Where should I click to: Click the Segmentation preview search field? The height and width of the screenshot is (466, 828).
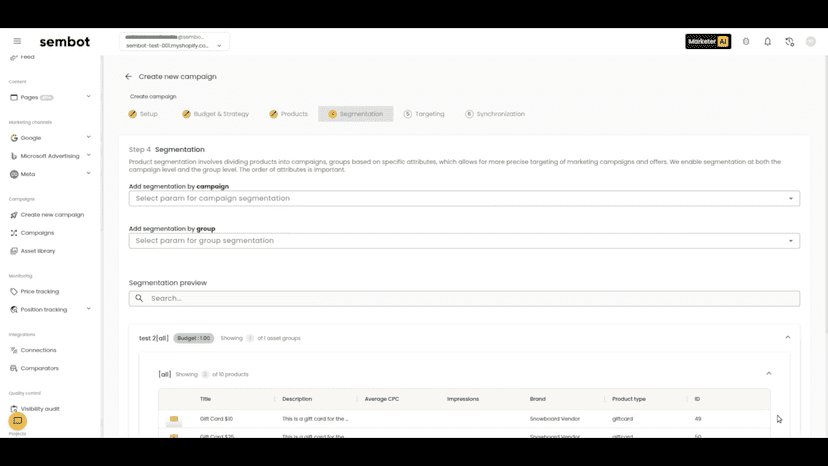464,298
